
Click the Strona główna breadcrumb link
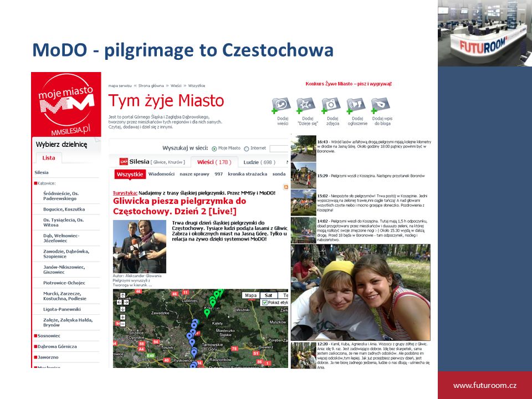point(151,86)
